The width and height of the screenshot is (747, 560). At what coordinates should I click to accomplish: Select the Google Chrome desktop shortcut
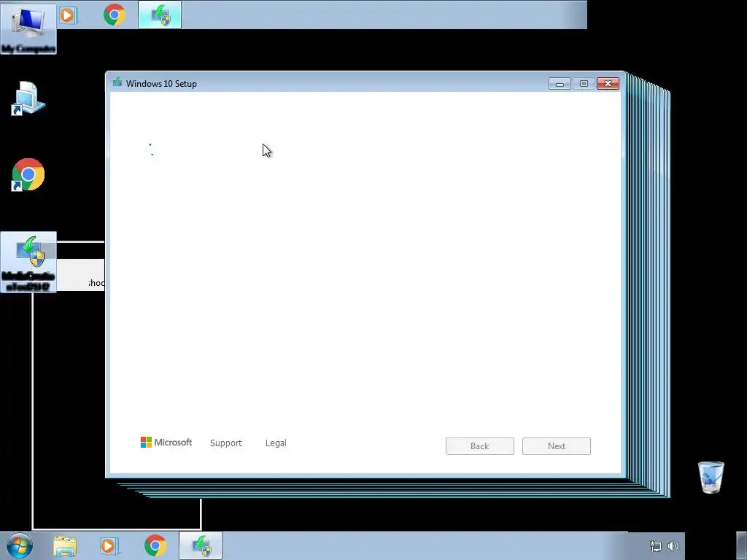point(28,175)
